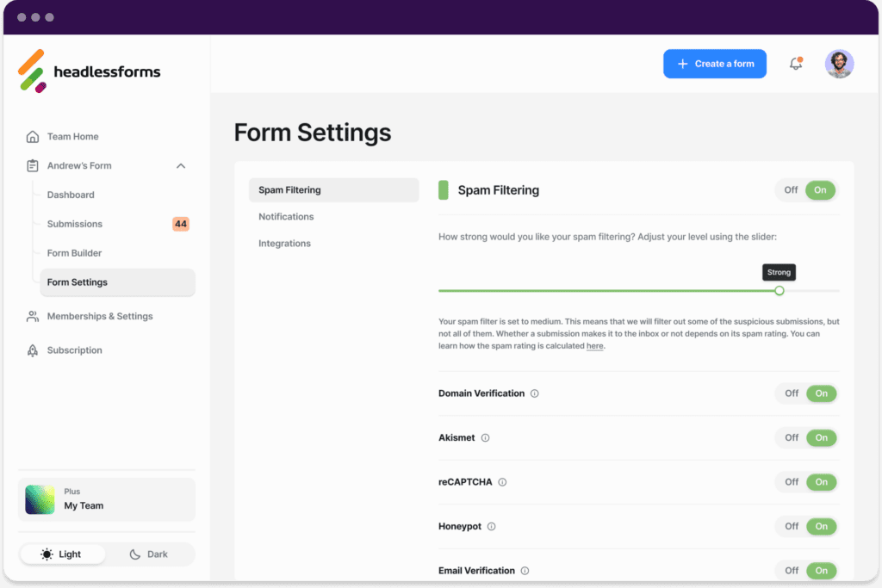The width and height of the screenshot is (882, 588).
Task: Collapse the Andrew's Form section
Action: click(x=181, y=165)
